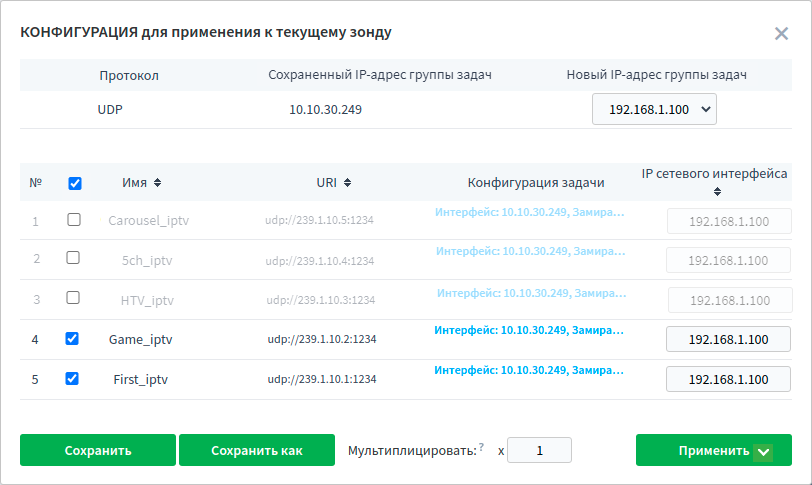Image resolution: width=812 pixels, height=485 pixels.
Task: Uncheck the First_iptv task checkbox
Action: (72, 379)
